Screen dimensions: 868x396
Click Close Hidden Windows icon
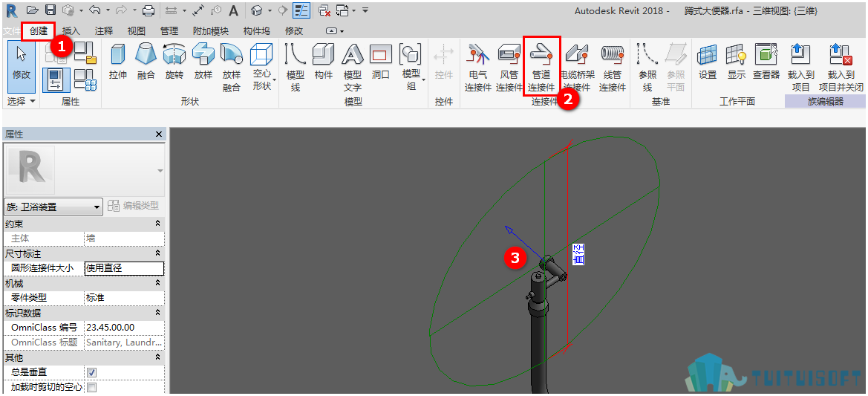click(325, 10)
